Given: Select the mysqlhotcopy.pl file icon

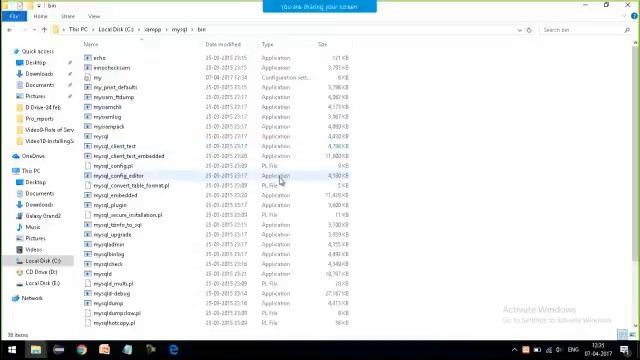Looking at the screenshot, I should point(88,323).
